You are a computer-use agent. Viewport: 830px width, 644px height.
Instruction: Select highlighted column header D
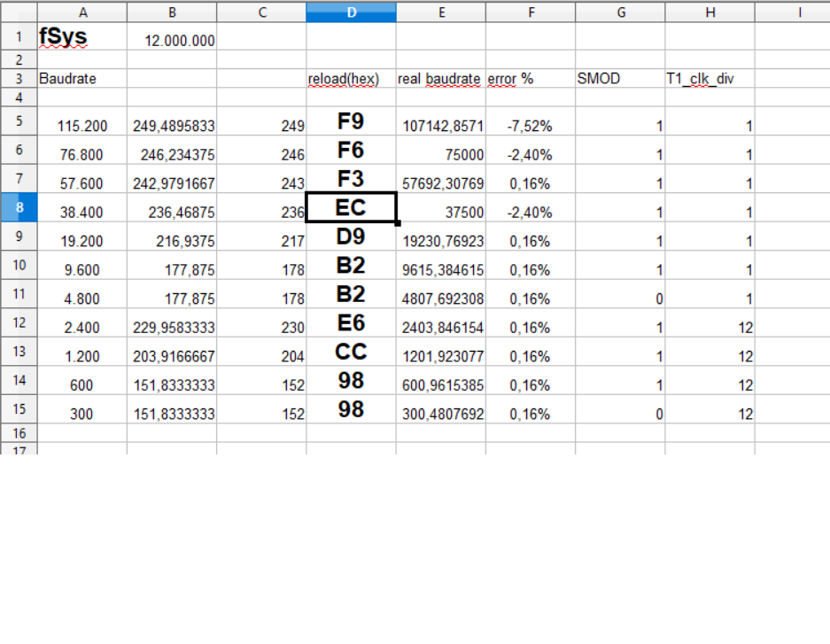pyautogui.click(x=351, y=12)
